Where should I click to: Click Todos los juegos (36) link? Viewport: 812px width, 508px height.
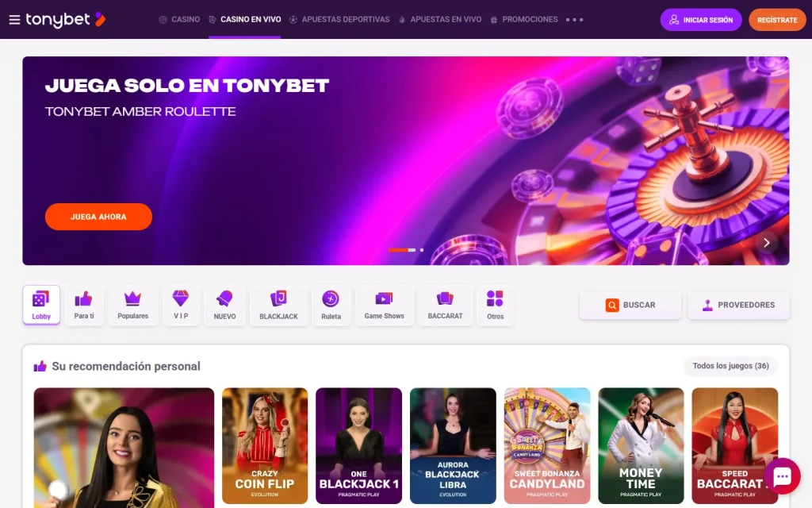(x=730, y=366)
